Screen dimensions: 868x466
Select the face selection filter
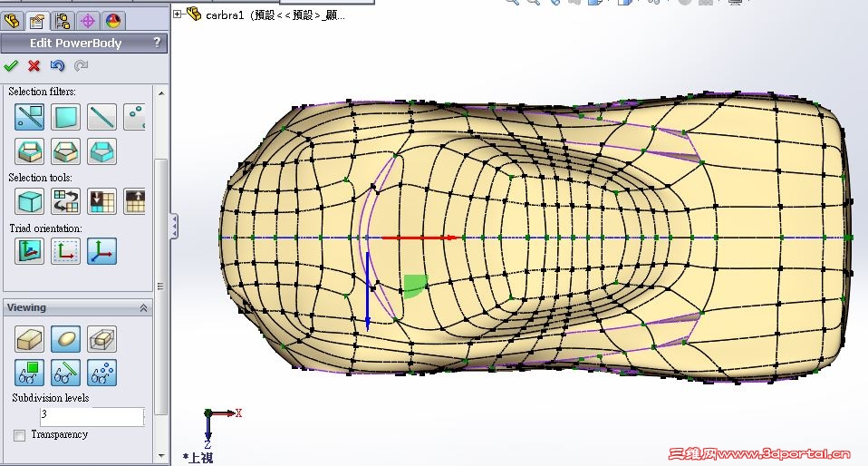pos(65,117)
